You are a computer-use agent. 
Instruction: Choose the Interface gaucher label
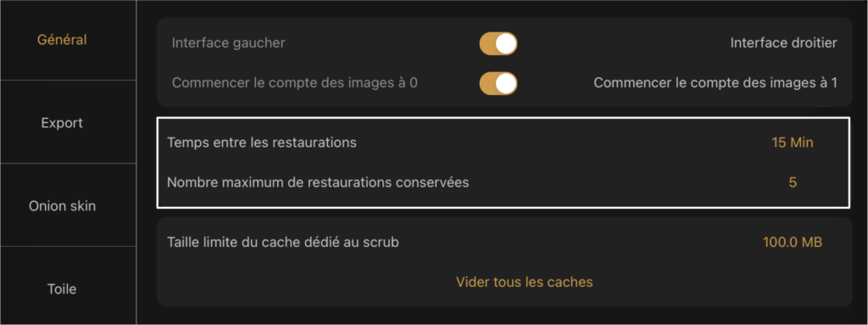click(229, 42)
